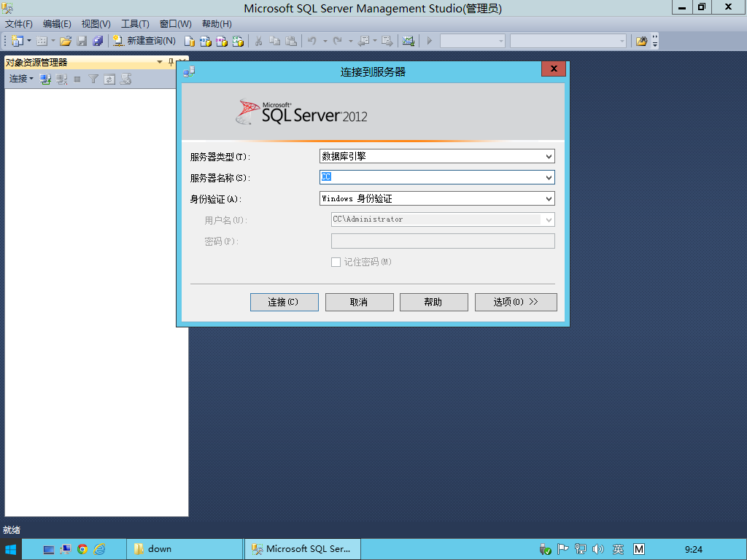Click the Database Engine Query icon
This screenshot has width=747, height=560.
[x=189, y=41]
